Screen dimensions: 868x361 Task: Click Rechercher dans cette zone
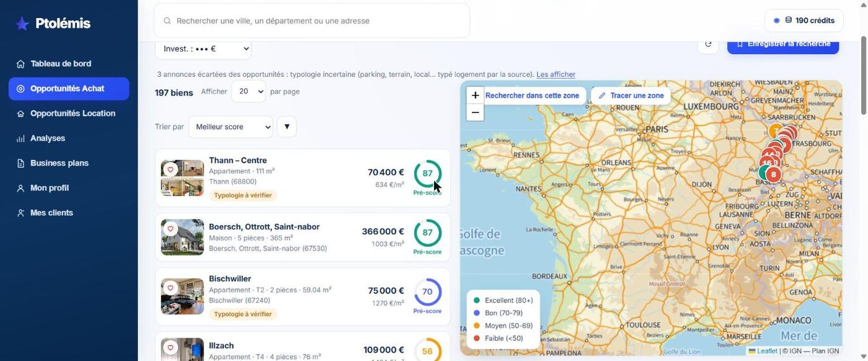click(532, 96)
